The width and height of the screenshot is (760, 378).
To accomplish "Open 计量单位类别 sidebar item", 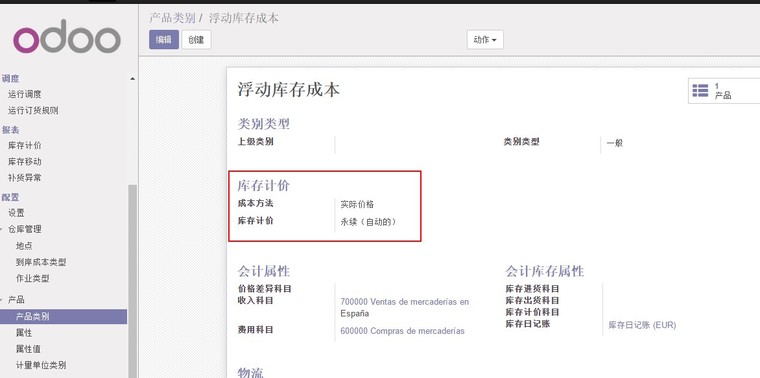I will [x=41, y=365].
